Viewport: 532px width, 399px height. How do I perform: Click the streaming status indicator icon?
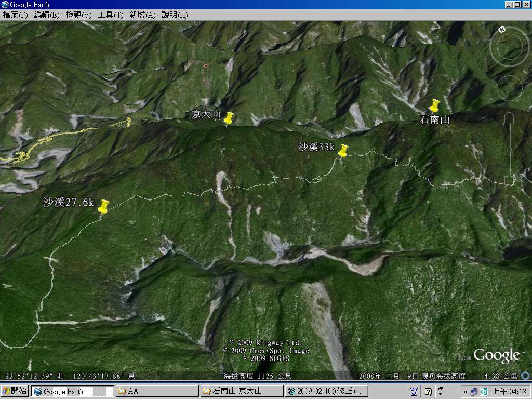pos(525,376)
